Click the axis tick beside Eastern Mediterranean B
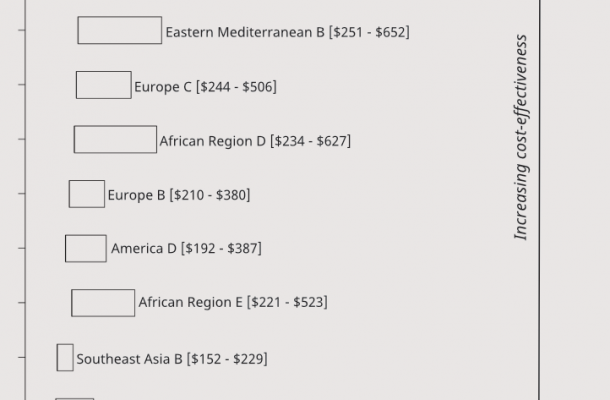The height and width of the screenshot is (400, 610). (x=22, y=30)
